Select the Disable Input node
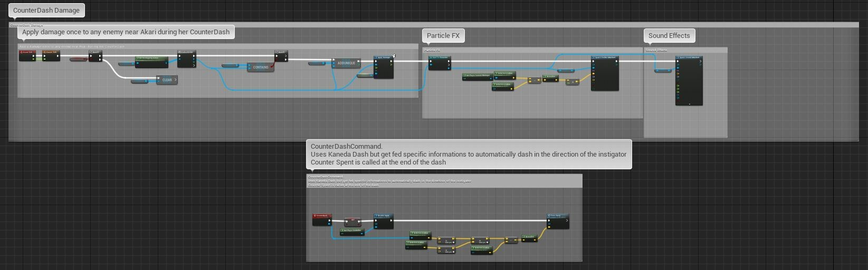This screenshot has height=270, width=868. tap(384, 221)
